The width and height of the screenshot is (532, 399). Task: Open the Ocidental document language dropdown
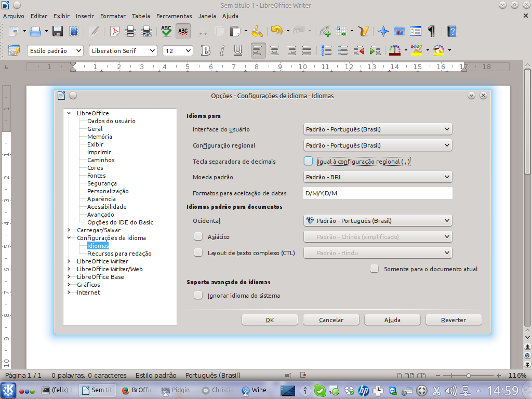pyautogui.click(x=378, y=220)
